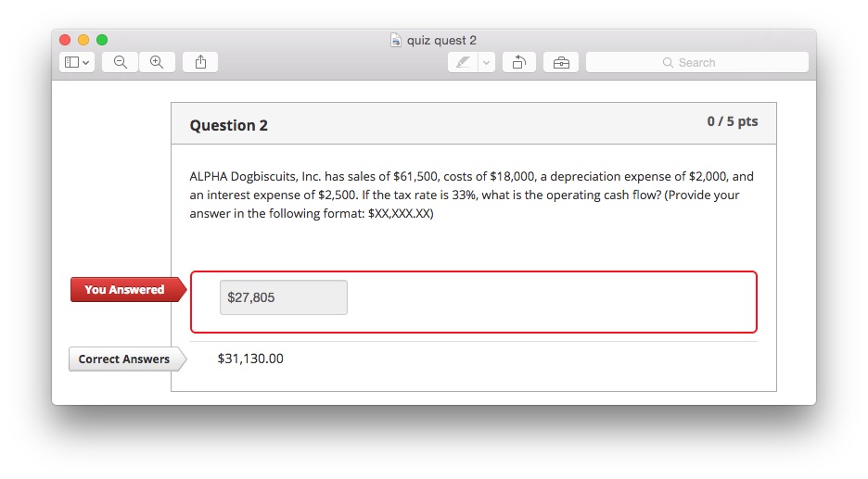
Task: Click the highlight pen tool icon
Action: pyautogui.click(x=463, y=62)
